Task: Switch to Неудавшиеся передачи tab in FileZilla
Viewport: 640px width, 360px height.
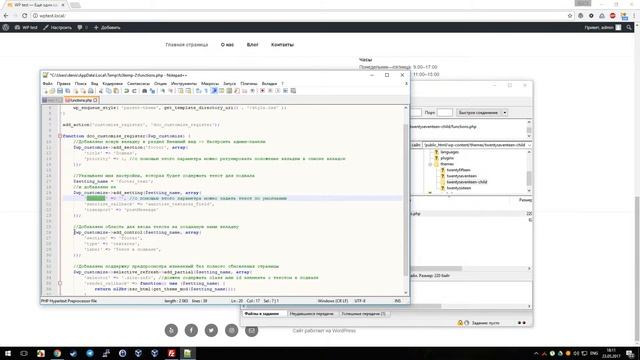Action: tap(311, 314)
